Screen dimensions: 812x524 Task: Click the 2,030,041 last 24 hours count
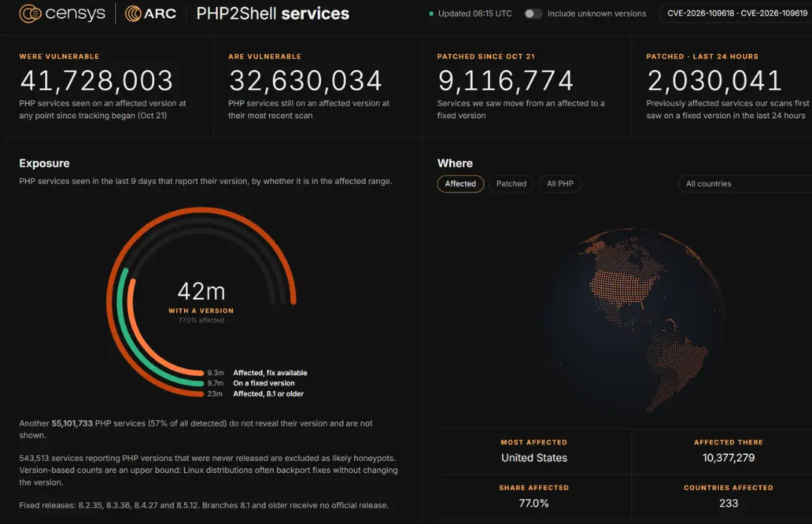tap(714, 80)
